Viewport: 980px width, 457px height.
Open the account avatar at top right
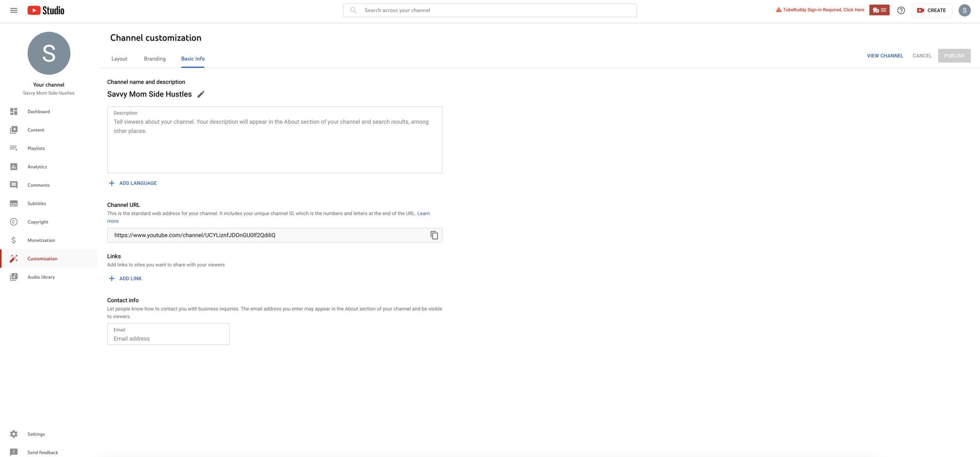coord(965,10)
